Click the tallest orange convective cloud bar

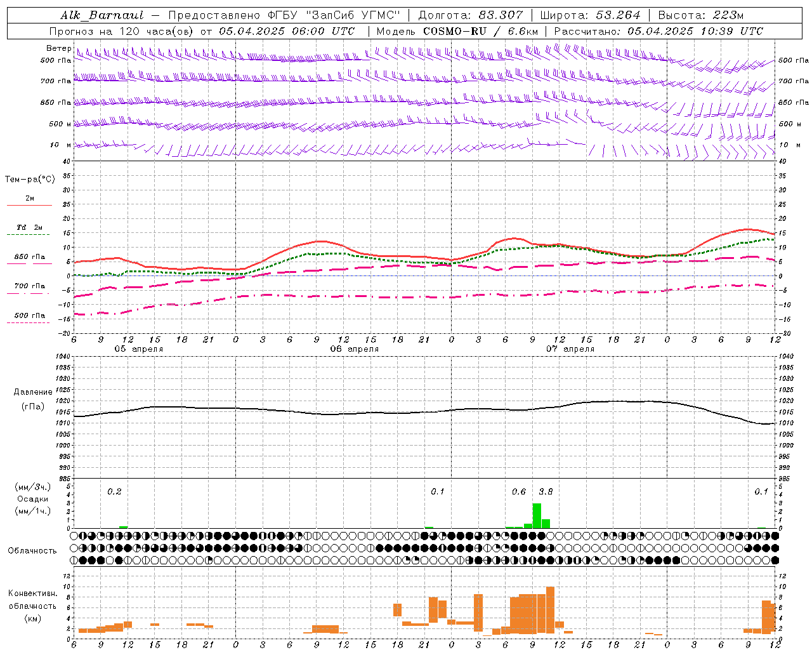click(x=550, y=610)
